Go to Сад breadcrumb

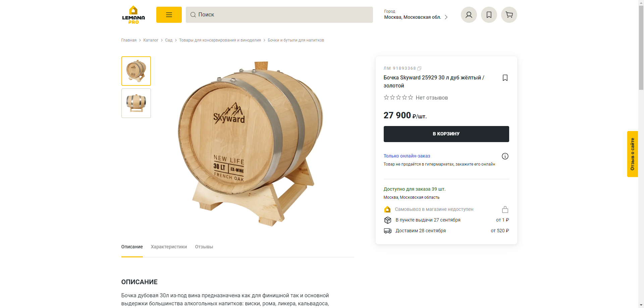click(x=168, y=40)
